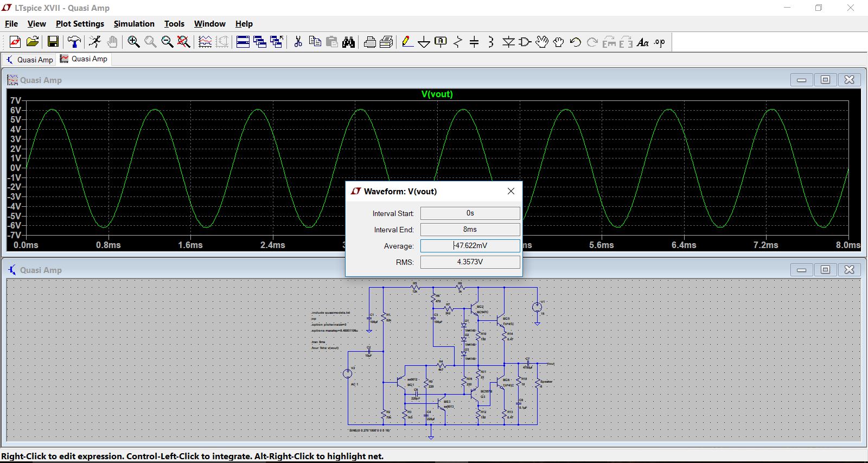Select the Move open-hand tool

click(x=542, y=42)
